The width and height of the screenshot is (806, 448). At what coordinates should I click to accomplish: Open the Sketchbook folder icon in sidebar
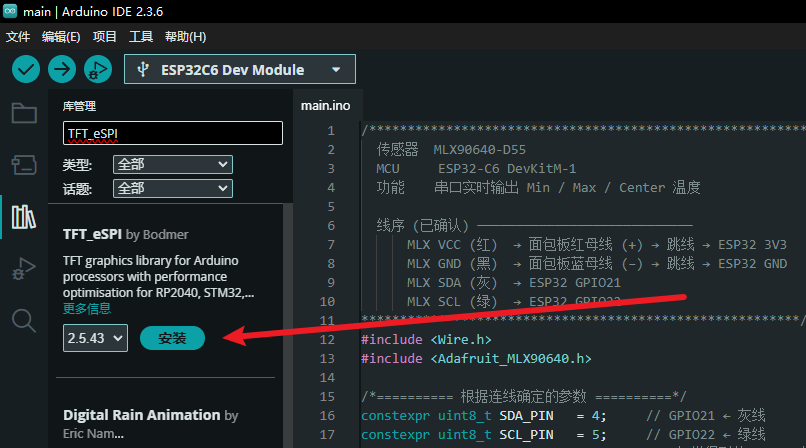tap(24, 112)
